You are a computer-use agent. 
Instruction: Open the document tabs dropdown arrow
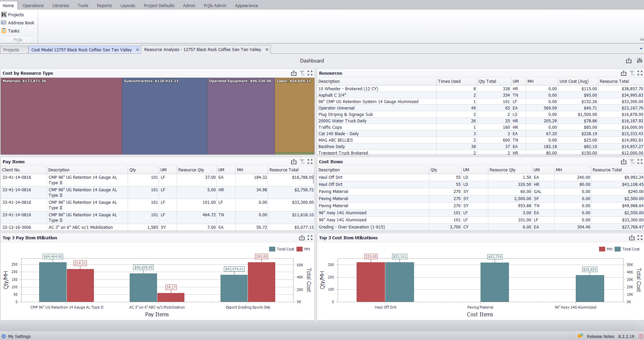[641, 49]
